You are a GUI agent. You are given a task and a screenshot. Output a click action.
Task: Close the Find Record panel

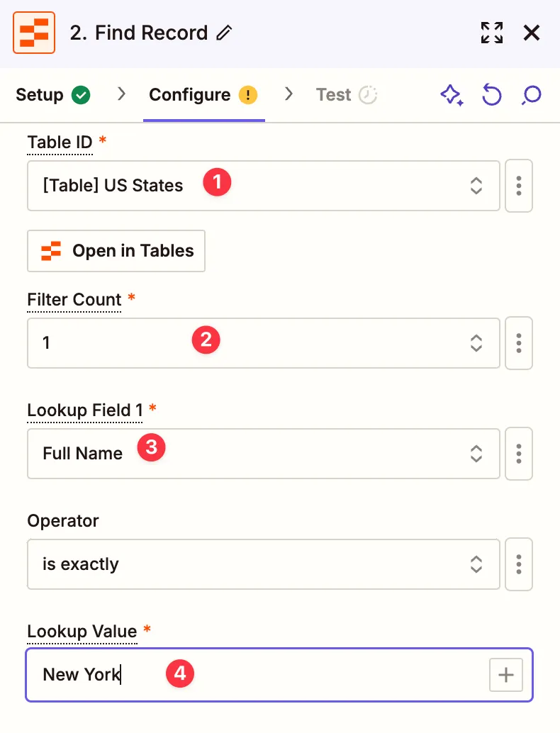[x=532, y=33]
